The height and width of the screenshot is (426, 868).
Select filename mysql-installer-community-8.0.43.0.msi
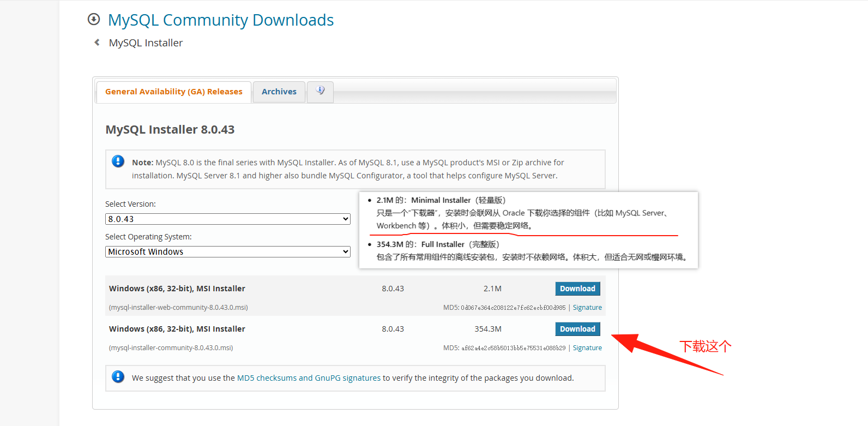[x=171, y=348]
